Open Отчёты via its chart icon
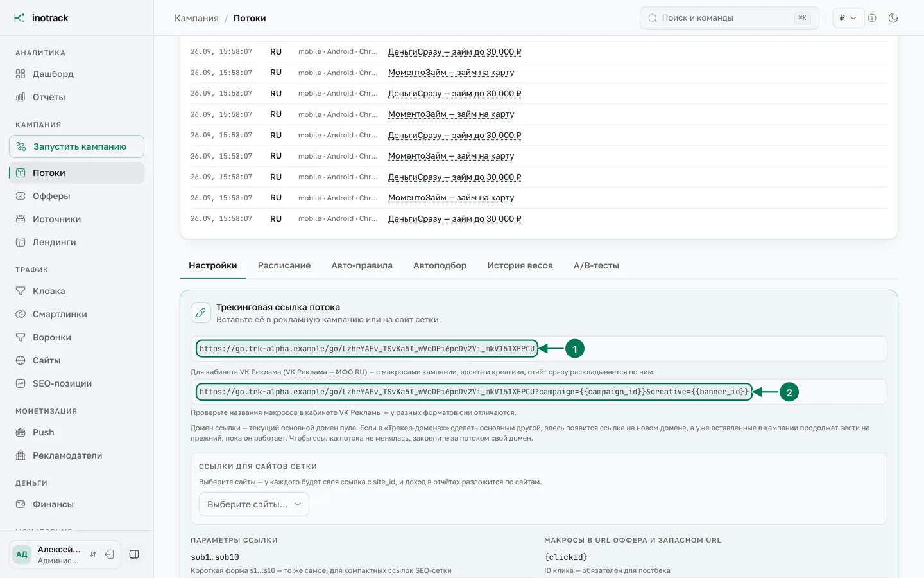The height and width of the screenshot is (578, 924). click(21, 97)
